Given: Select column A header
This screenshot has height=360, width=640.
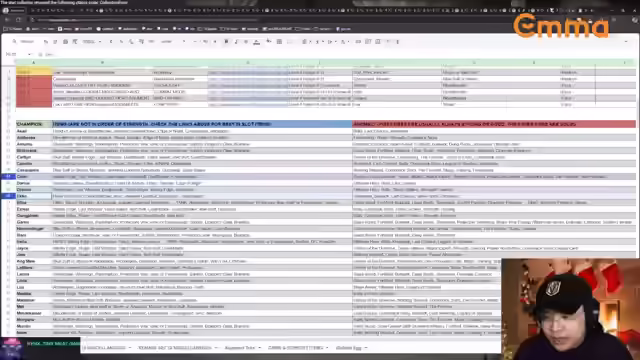Looking at the screenshot, I should (x=34, y=62).
